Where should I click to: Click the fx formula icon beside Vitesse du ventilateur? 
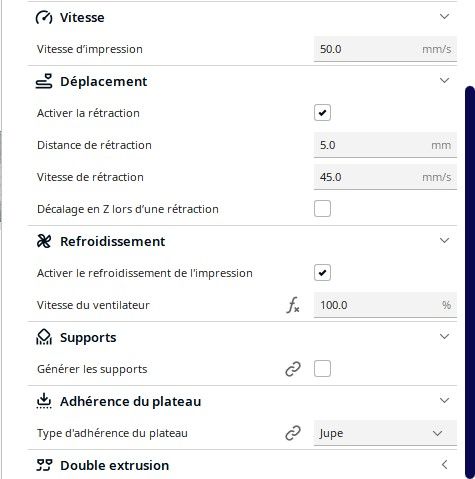pos(293,305)
